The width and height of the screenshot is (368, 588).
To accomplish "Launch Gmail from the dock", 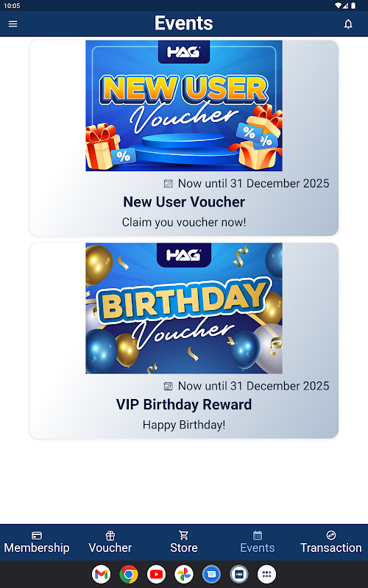I will pos(101,574).
